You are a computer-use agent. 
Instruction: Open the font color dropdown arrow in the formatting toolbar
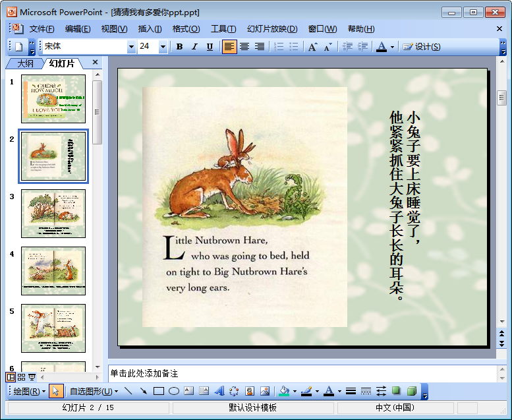click(x=392, y=47)
